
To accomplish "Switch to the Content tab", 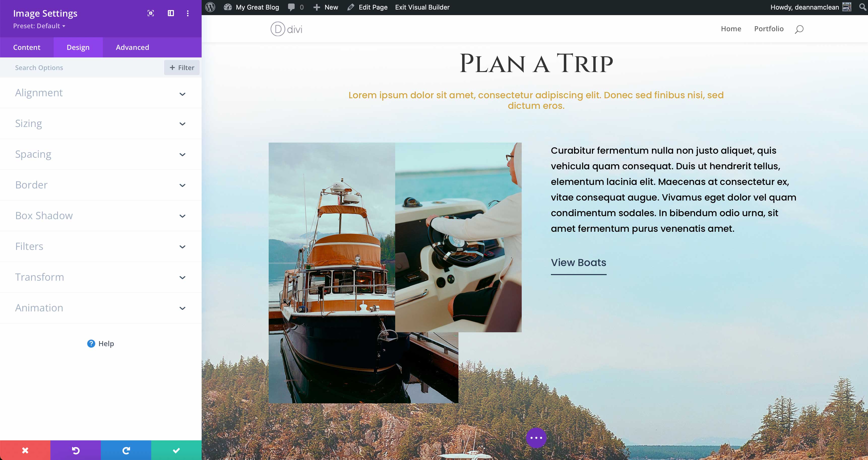I will click(26, 47).
